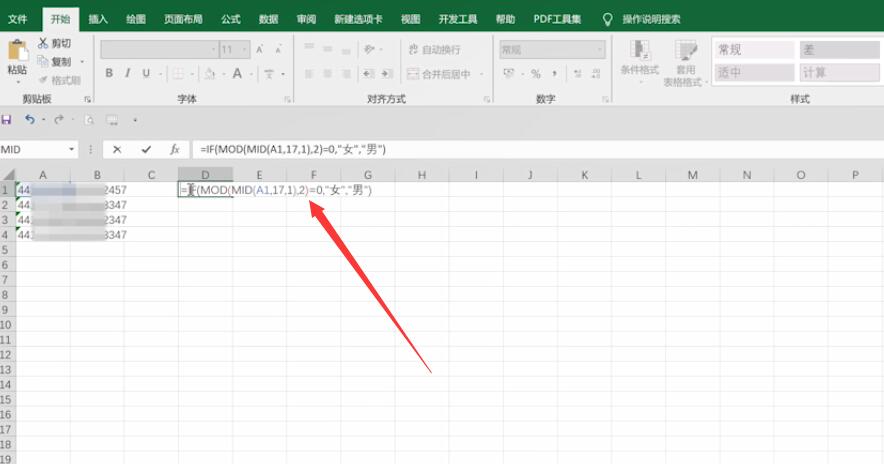Select the 差 cell style
Image resolution: width=884 pixels, height=464 pixels.
coord(839,50)
